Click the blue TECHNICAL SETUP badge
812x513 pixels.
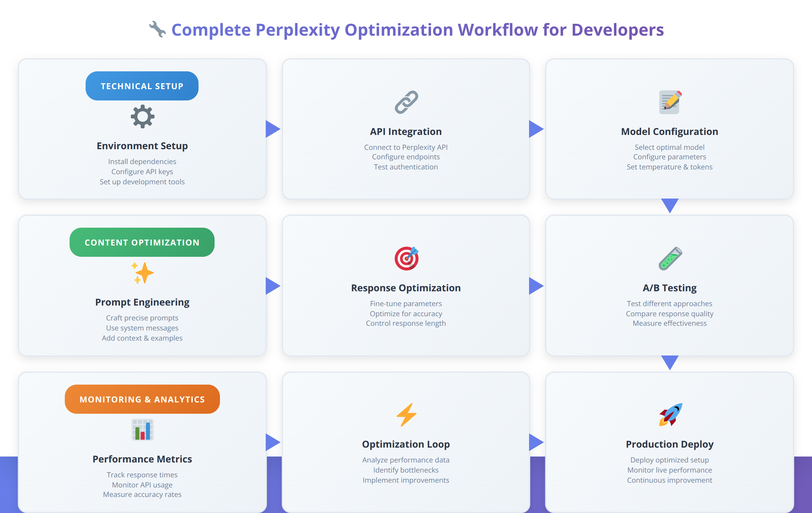(x=142, y=86)
